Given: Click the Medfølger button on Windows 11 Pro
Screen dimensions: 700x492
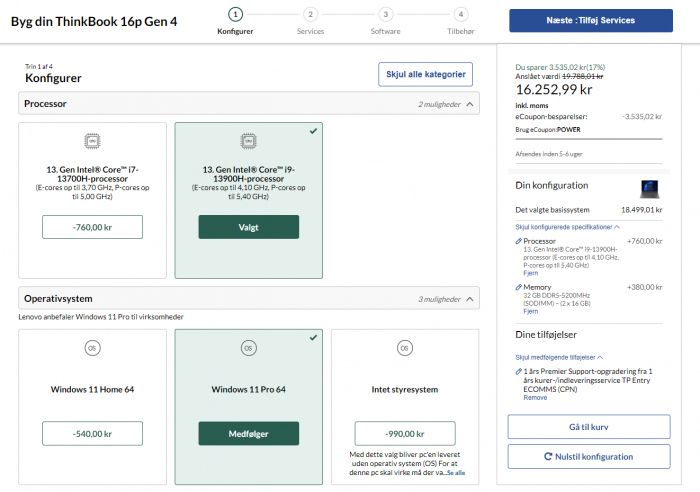Looking at the screenshot, I should [x=249, y=434].
